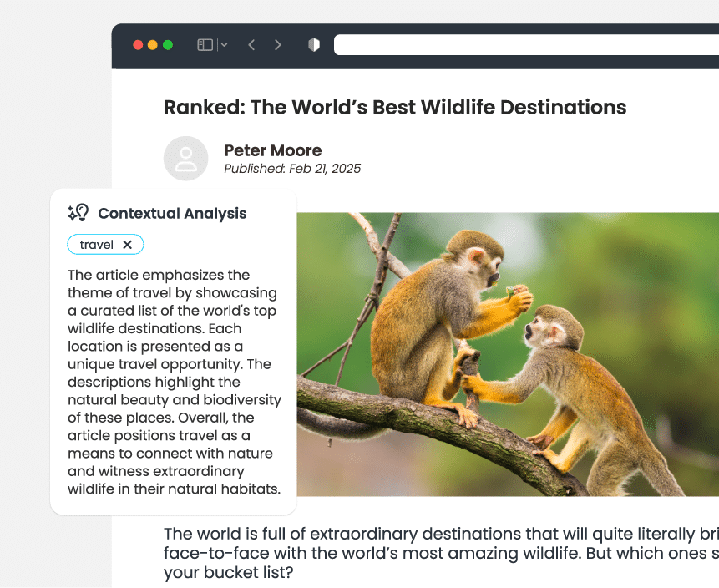Open the author name Peter Moore
The image size is (719, 588).
coord(272,150)
